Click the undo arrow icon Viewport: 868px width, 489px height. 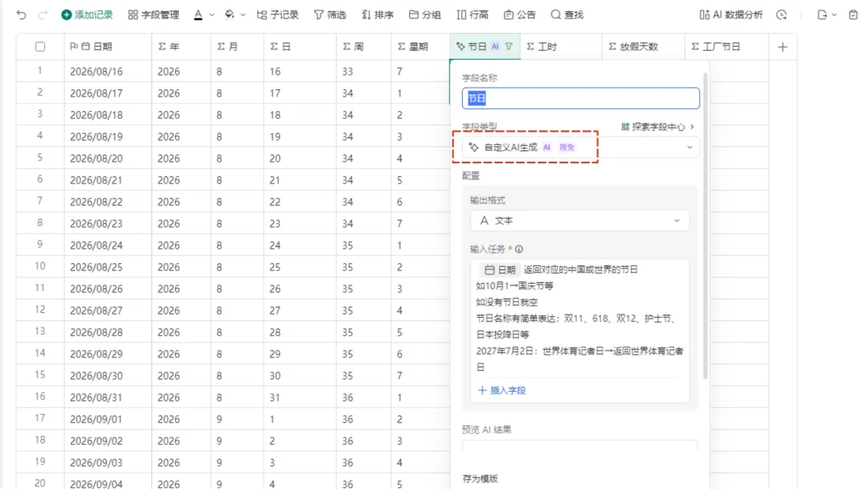(21, 15)
